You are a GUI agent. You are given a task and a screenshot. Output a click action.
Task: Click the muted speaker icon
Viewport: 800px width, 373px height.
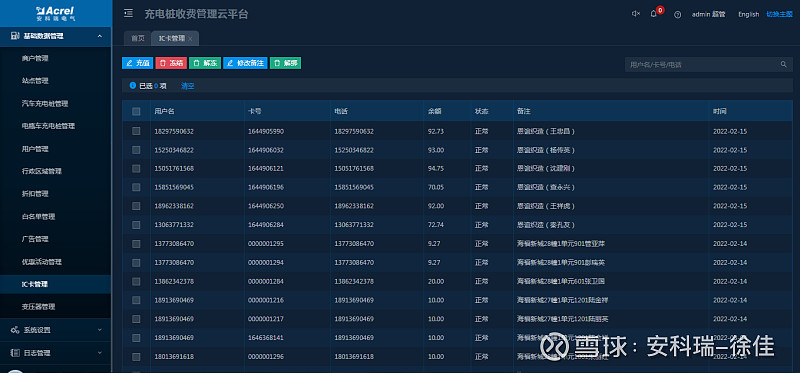(x=636, y=14)
